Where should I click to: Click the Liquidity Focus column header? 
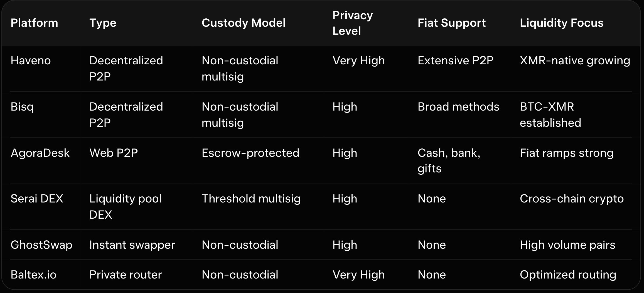pyautogui.click(x=561, y=23)
